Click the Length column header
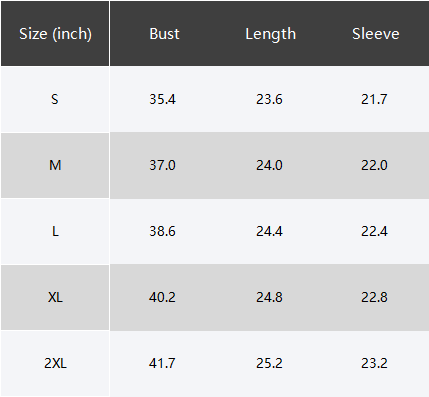The image size is (429, 397). [271, 34]
